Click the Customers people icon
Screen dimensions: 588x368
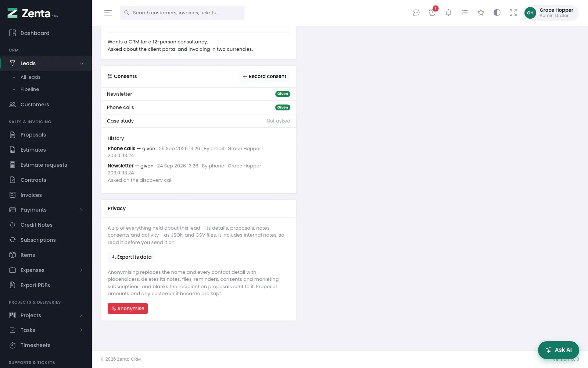point(12,105)
